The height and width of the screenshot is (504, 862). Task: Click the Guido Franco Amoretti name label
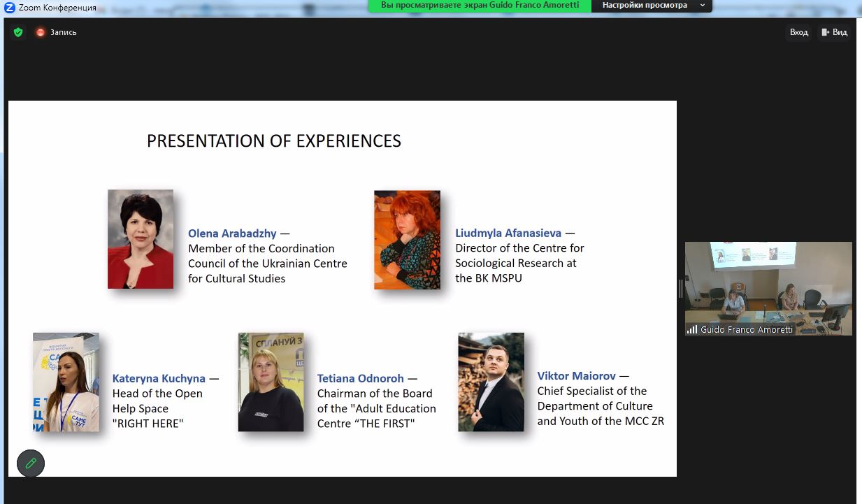click(x=747, y=329)
